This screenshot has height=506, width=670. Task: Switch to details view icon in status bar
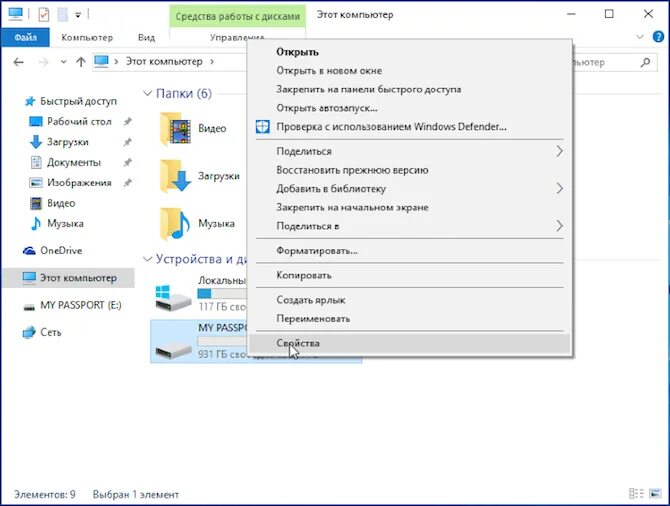(x=636, y=494)
